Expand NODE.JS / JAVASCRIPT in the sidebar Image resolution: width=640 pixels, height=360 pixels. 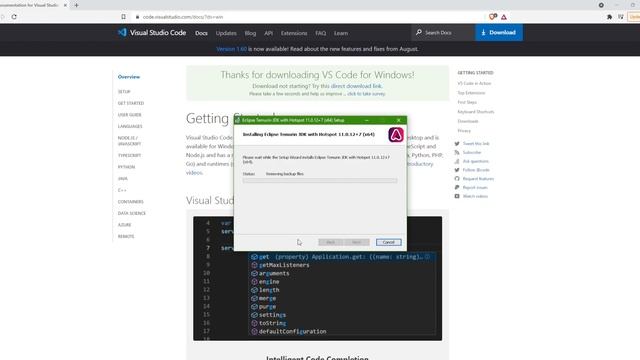[129, 141]
